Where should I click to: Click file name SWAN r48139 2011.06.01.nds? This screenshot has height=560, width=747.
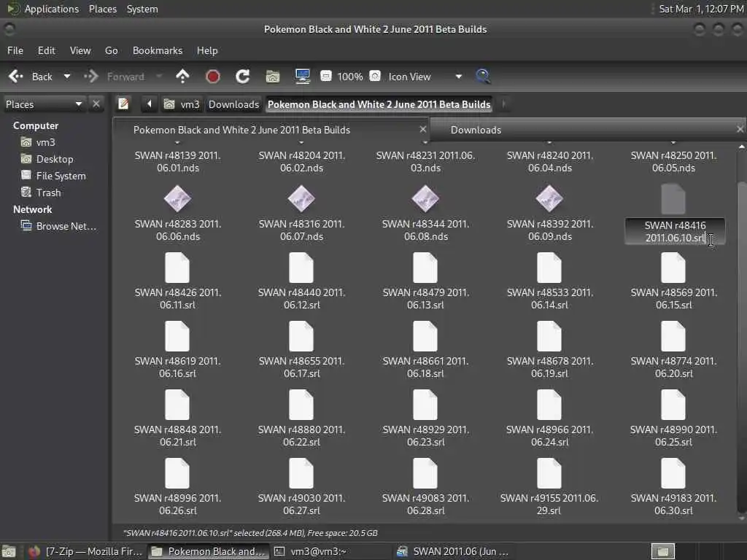tap(178, 162)
